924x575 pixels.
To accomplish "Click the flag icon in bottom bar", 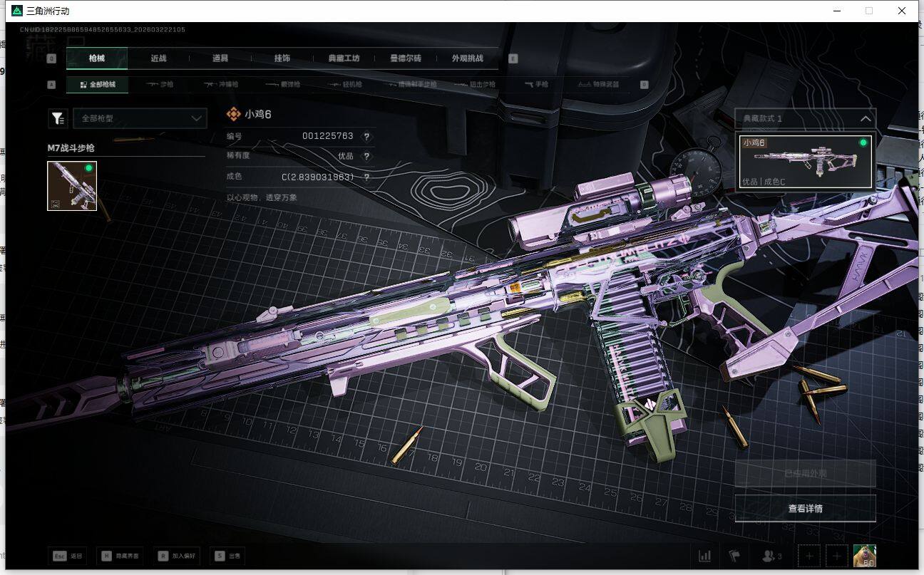I will point(734,556).
